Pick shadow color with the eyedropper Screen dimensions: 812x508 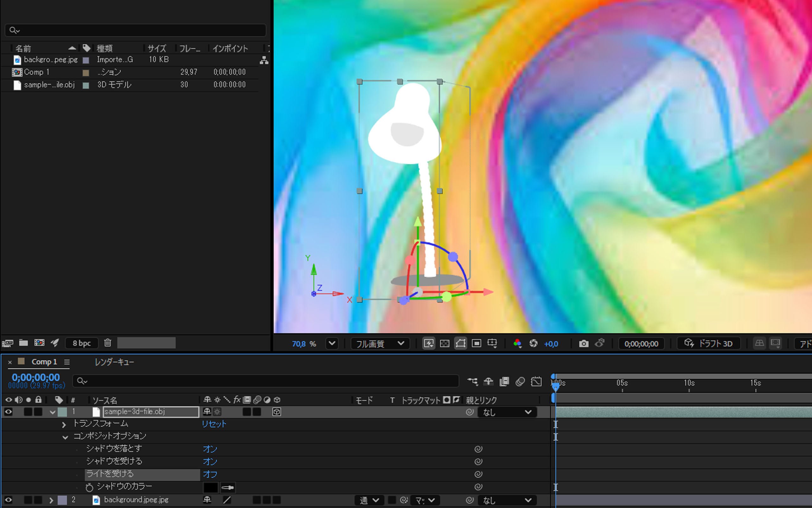228,487
